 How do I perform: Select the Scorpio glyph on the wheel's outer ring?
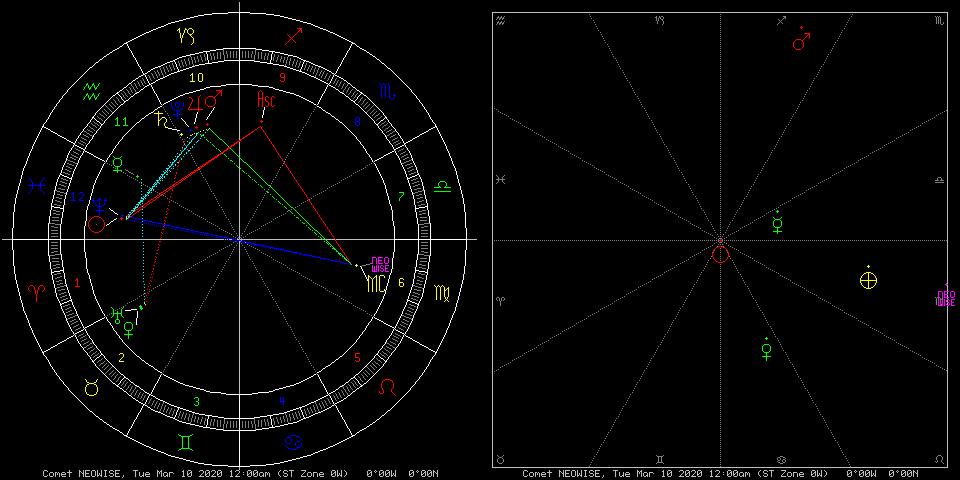click(x=387, y=91)
